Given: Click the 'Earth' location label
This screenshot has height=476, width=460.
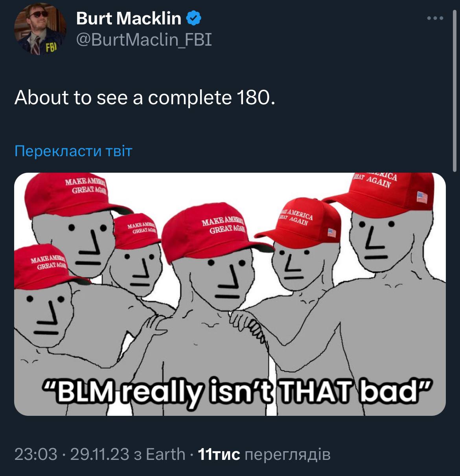Looking at the screenshot, I should [166, 454].
